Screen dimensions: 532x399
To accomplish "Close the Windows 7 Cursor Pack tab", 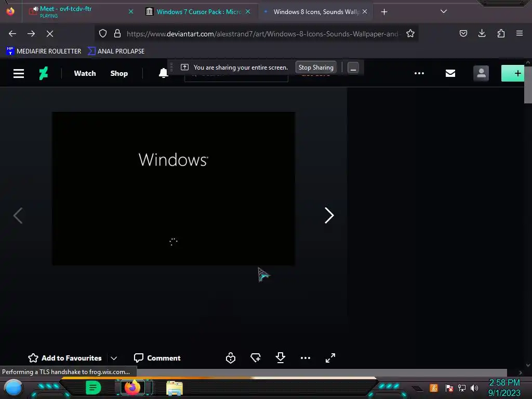I will [248, 11].
